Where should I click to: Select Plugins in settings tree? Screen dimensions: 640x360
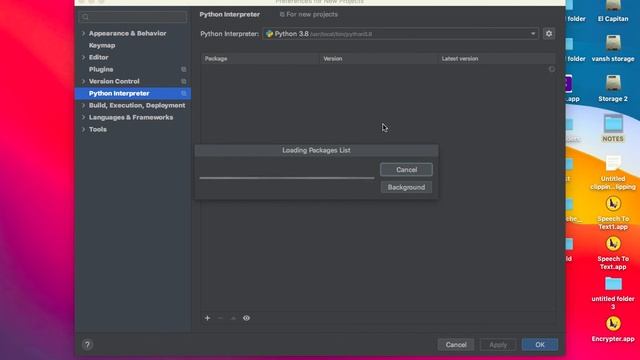pos(101,69)
